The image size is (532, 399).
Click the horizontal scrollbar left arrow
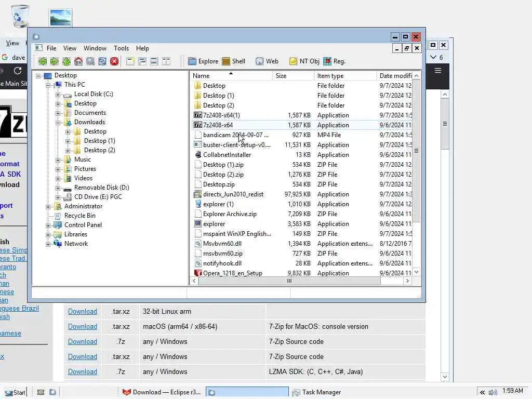coord(194,281)
